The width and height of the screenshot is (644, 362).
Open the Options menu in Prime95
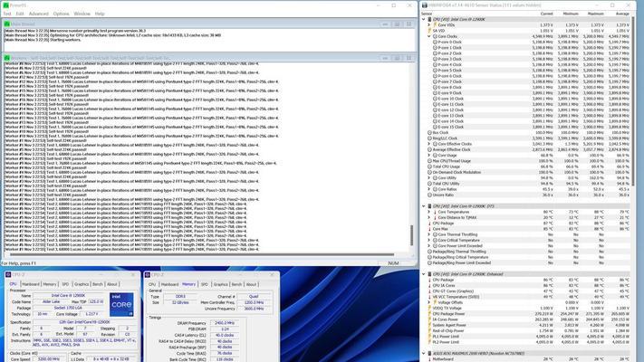[61, 14]
